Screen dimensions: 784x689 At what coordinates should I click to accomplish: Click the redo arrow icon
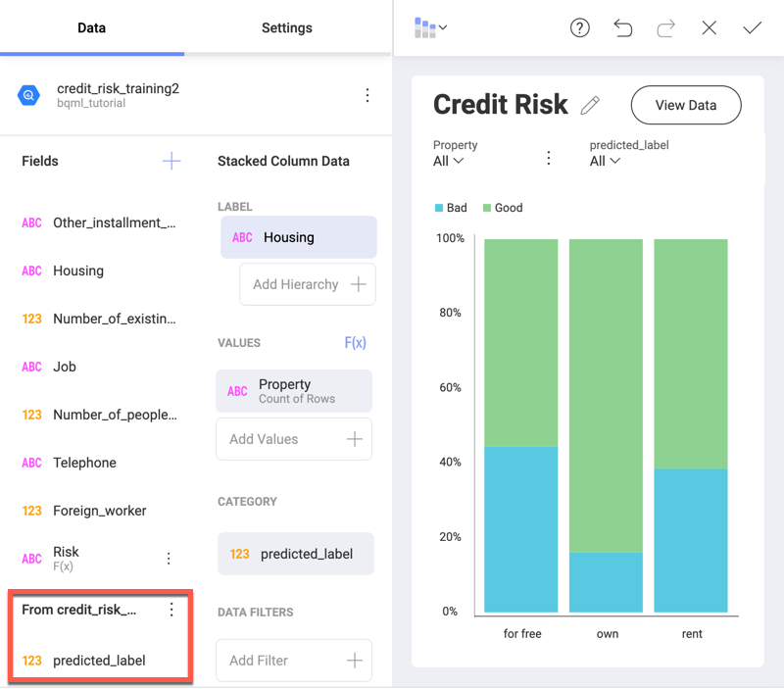pyautogui.click(x=666, y=28)
